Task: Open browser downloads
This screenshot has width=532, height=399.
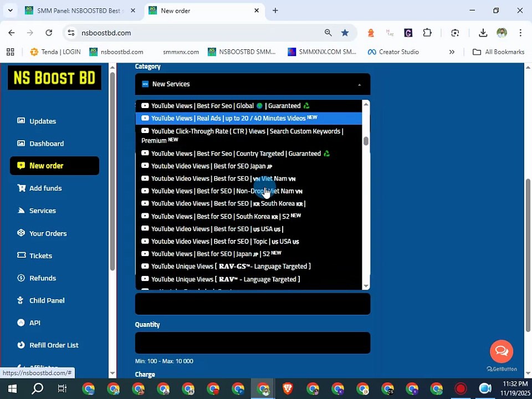Action: tap(483, 33)
